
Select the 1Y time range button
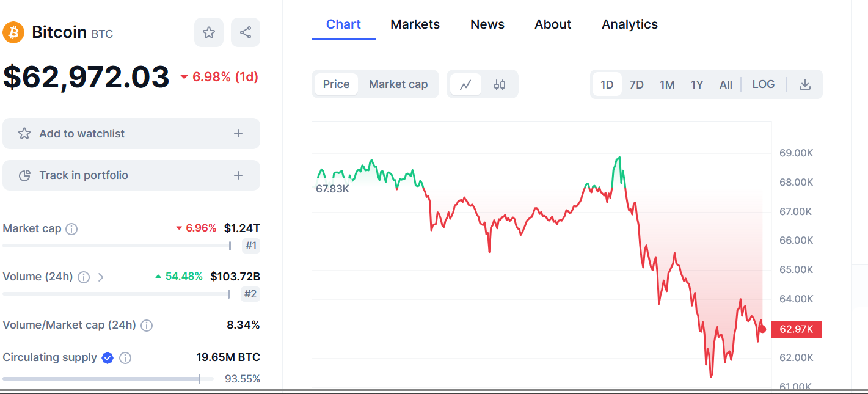tap(697, 84)
